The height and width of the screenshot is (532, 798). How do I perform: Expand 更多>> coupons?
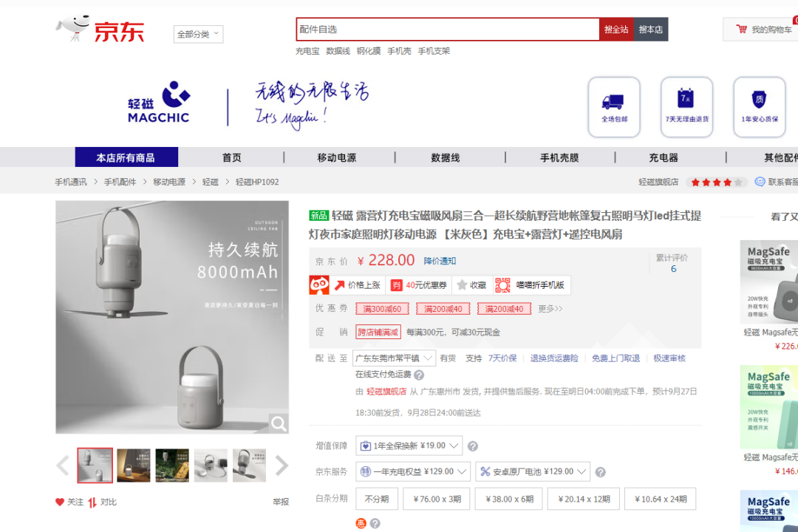[550, 309]
